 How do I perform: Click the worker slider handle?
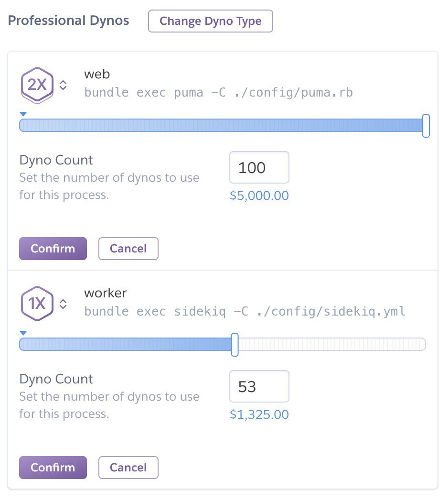point(235,344)
